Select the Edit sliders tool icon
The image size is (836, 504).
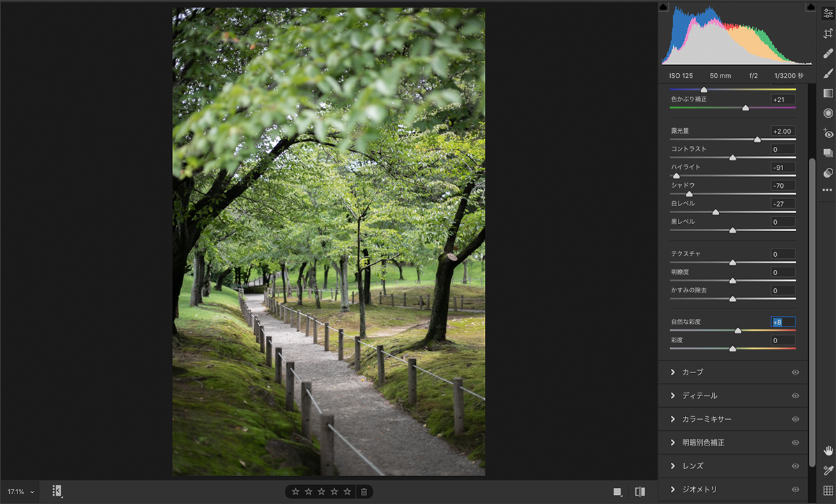(828, 13)
